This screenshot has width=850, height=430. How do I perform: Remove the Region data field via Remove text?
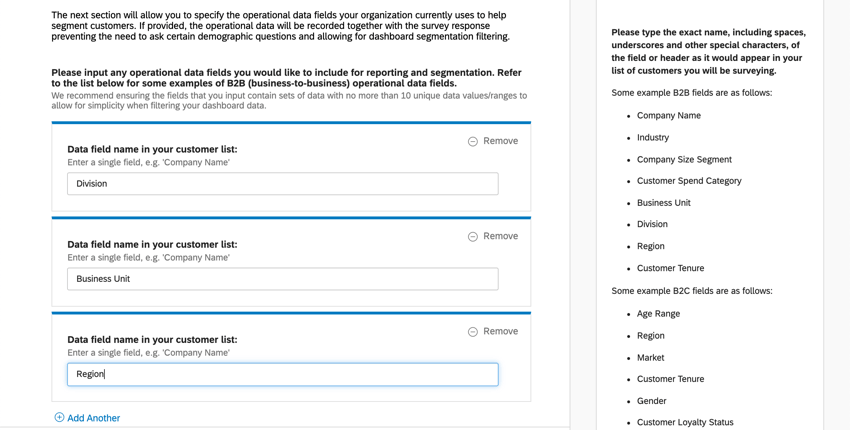pos(500,331)
